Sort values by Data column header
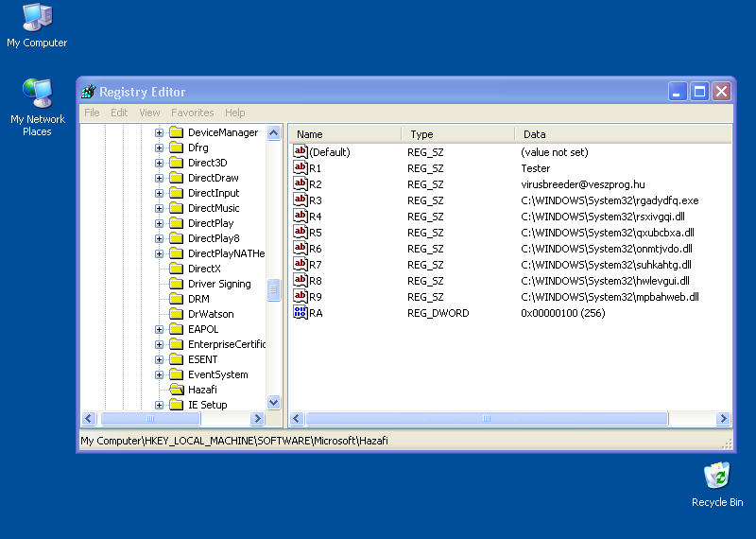Image resolution: width=756 pixels, height=539 pixels. (x=624, y=134)
